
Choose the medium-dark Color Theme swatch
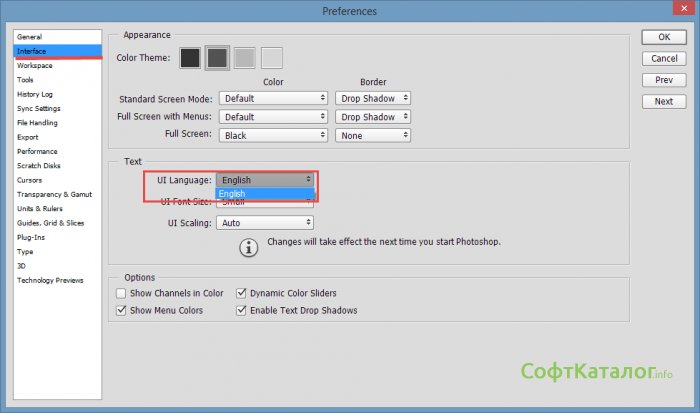click(x=217, y=58)
